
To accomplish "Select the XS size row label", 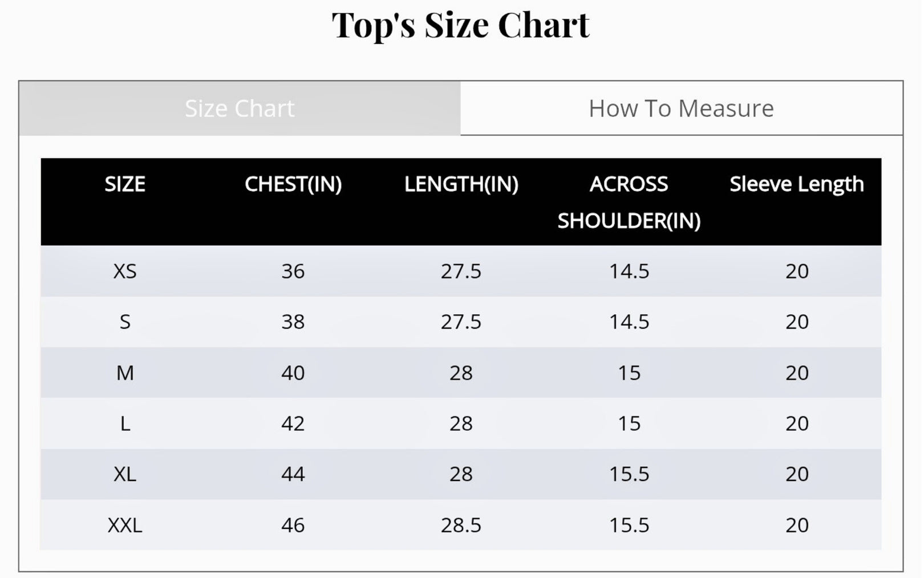I will (x=125, y=271).
